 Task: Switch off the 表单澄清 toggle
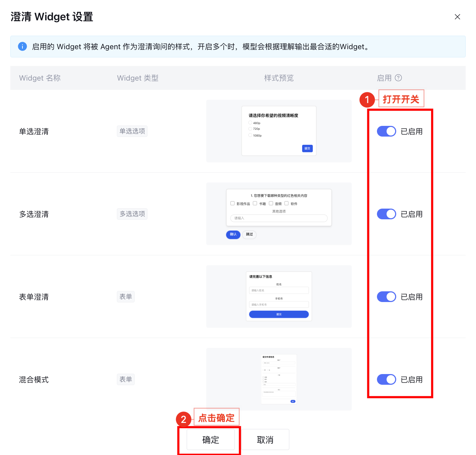[x=386, y=297]
